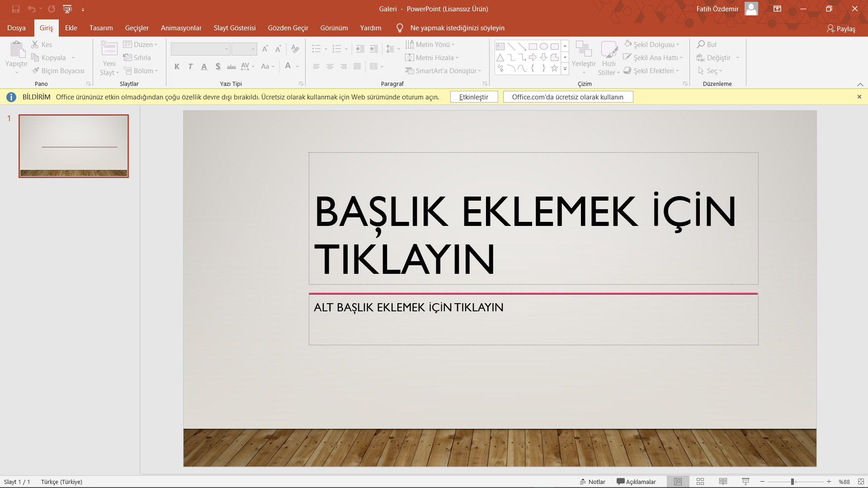Image resolution: width=868 pixels, height=488 pixels.
Task: Click the Yerleştir arrange icon
Action: click(584, 49)
